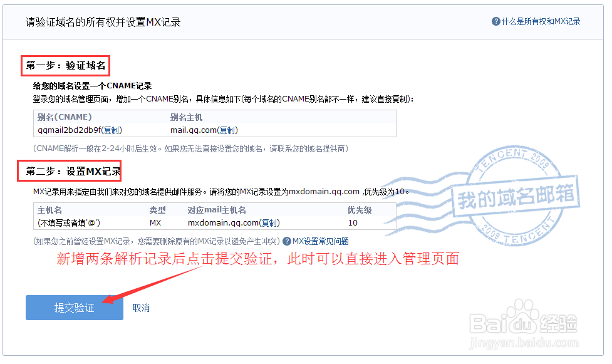
Task: Click the 对应mail主机名 column header
Action: (x=217, y=210)
